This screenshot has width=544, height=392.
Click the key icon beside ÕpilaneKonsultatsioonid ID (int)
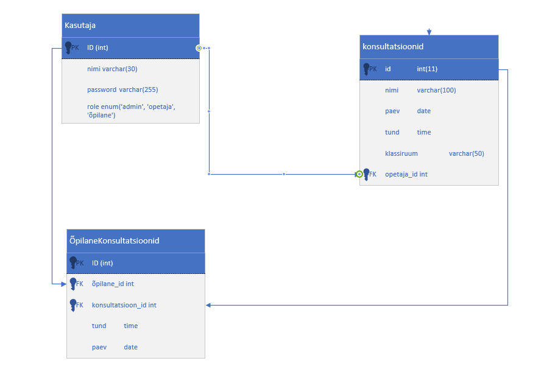pos(73,263)
